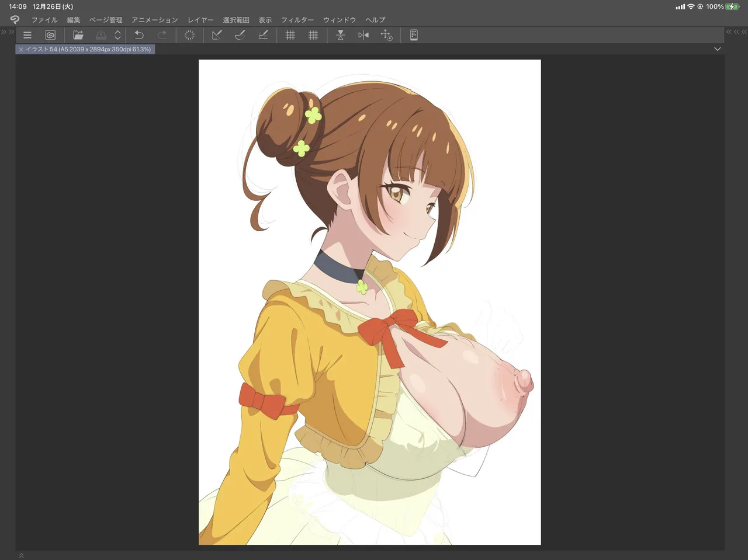The image size is (748, 560).
Task: Expand left panel with double arrows
Action: pos(7,32)
